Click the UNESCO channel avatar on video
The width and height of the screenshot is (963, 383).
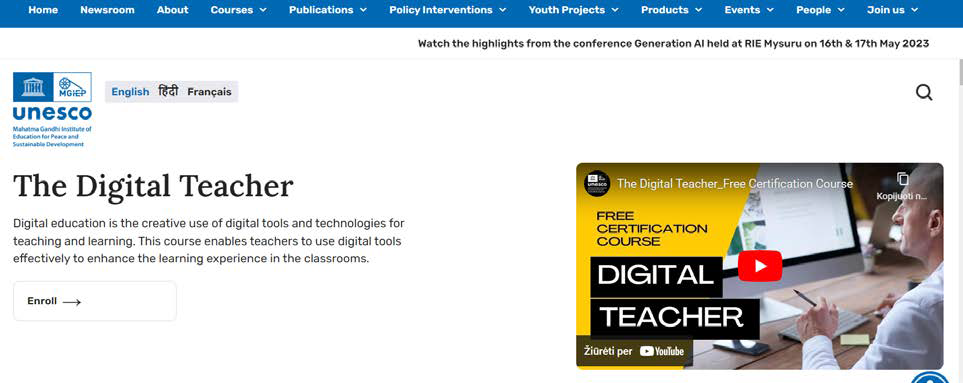click(x=596, y=184)
